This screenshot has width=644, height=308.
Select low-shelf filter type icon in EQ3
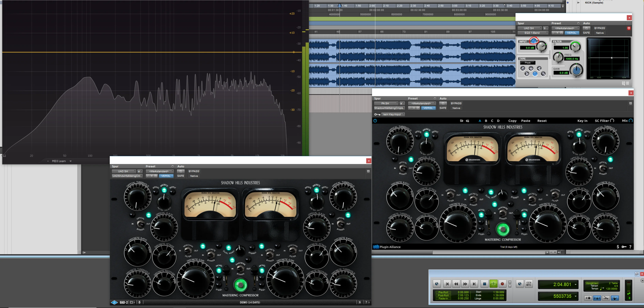point(527,74)
